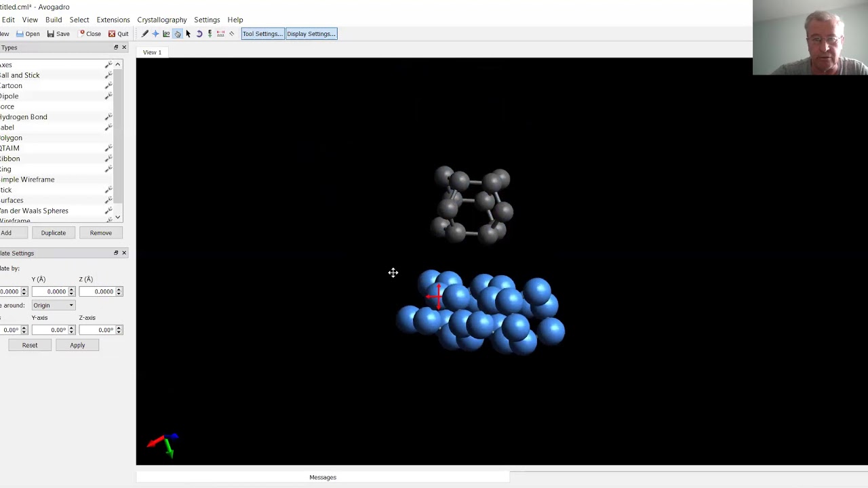The image size is (868, 488).
Task: Open settings wrench for Label
Action: click(108, 127)
